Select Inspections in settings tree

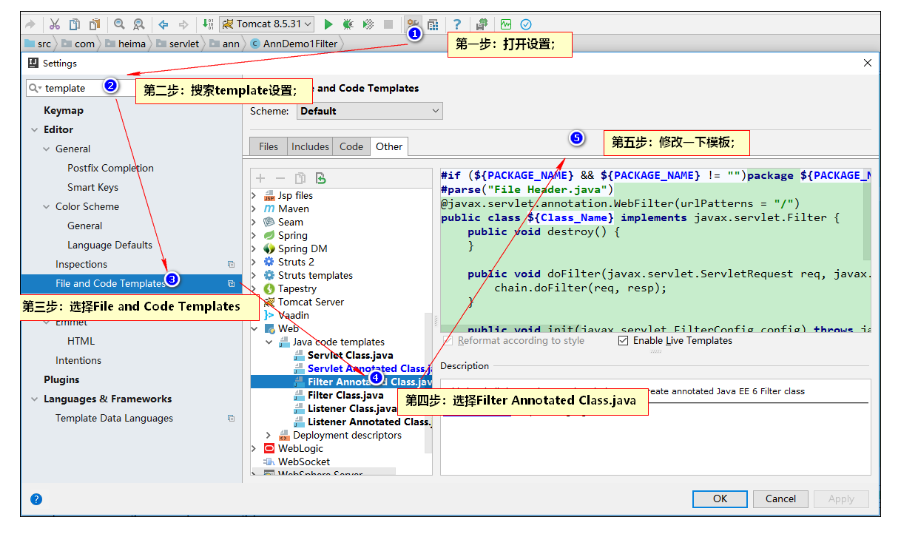(x=81, y=264)
